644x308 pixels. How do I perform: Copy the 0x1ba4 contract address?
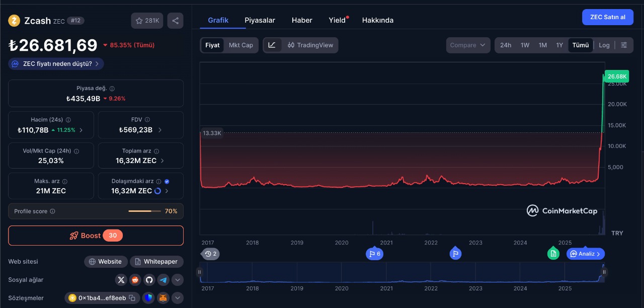132,298
